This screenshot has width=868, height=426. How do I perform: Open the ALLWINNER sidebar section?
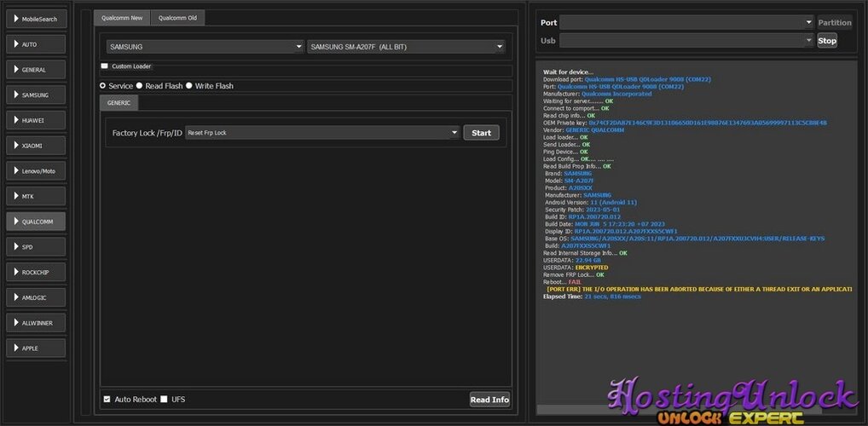36,323
